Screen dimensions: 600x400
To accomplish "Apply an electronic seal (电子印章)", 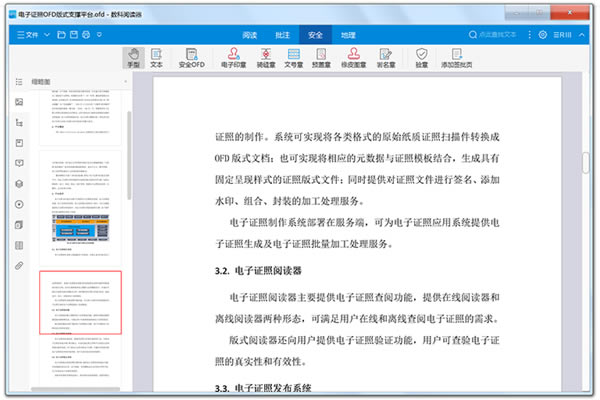I will pyautogui.click(x=233, y=58).
